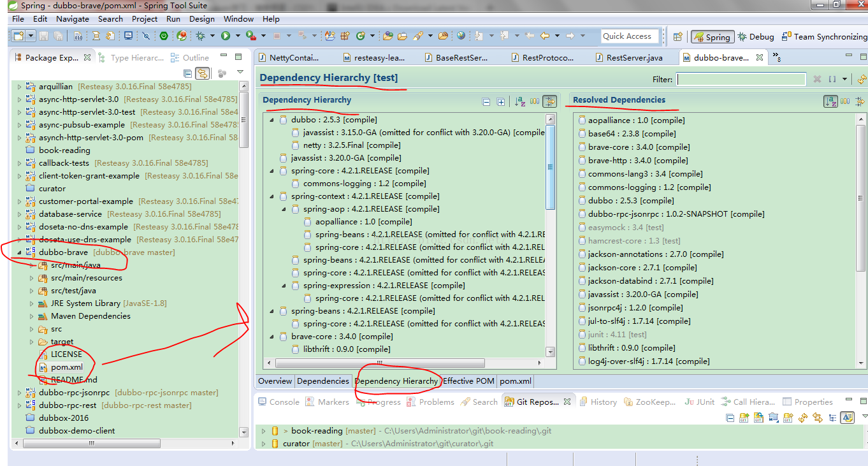The width and height of the screenshot is (868, 466).
Task: Expand all in Dependency Hierarchy section
Action: pos(501,101)
